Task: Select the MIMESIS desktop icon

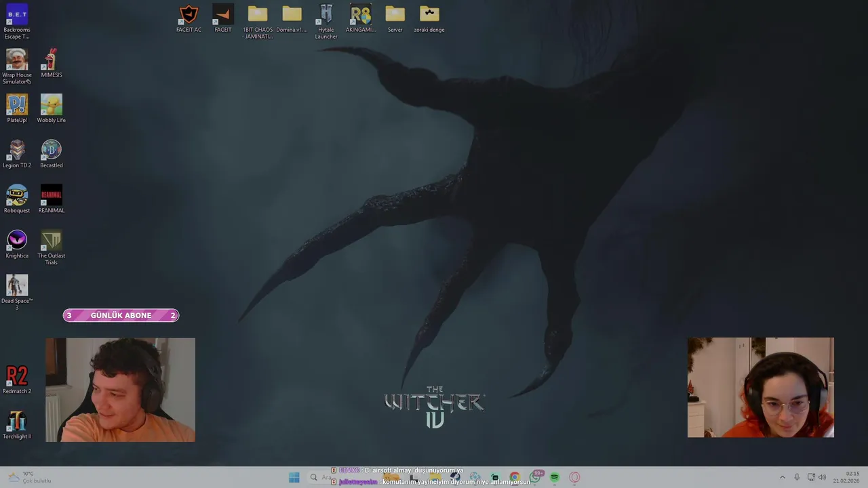Action: pos(52,63)
